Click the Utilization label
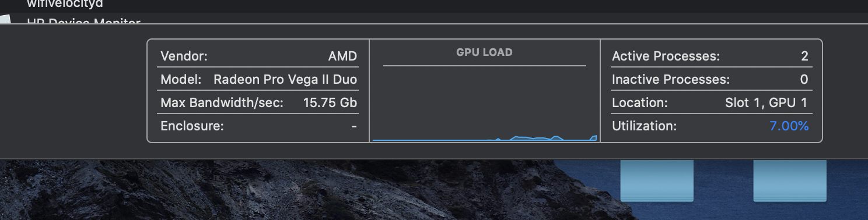Viewport: 868px width, 220px height. tap(644, 126)
